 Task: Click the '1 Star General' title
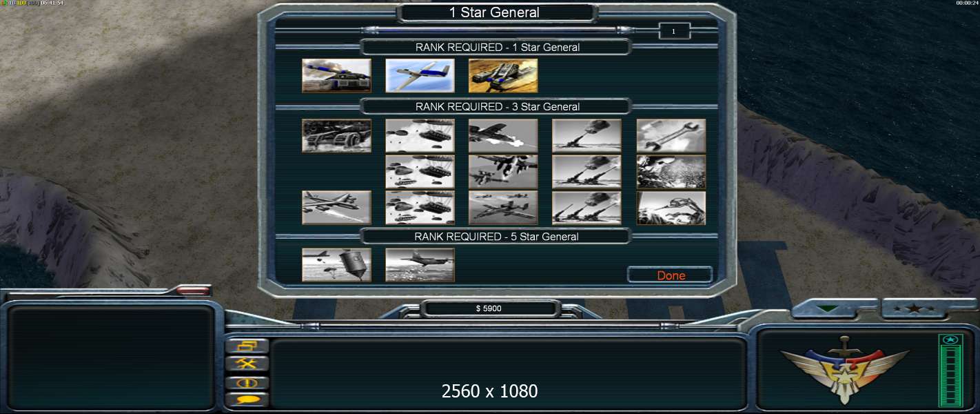(x=494, y=12)
